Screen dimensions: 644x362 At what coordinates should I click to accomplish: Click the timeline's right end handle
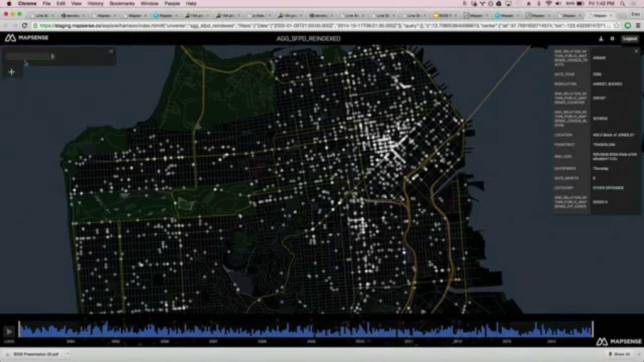(x=592, y=329)
